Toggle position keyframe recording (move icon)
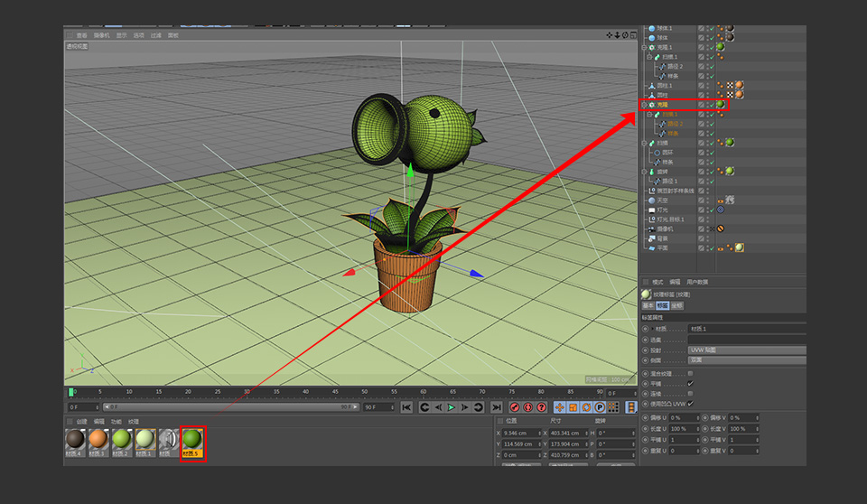This screenshot has height=504, width=867. tap(560, 407)
